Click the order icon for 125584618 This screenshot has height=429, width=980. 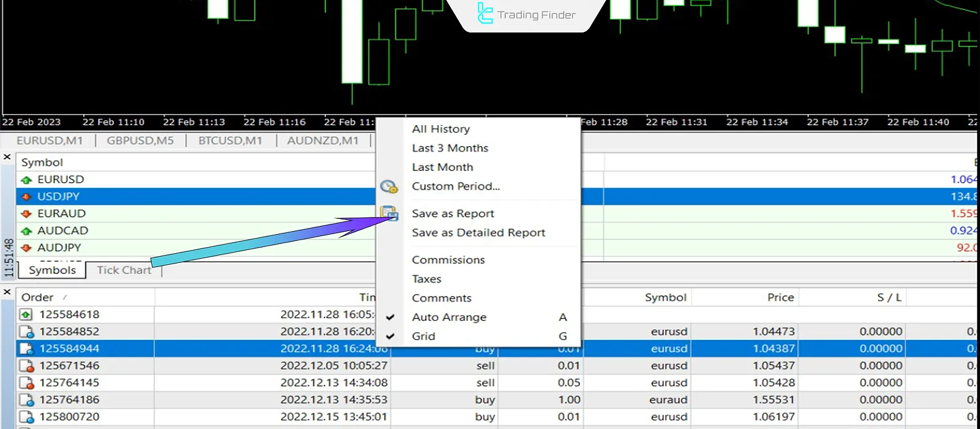(x=26, y=315)
